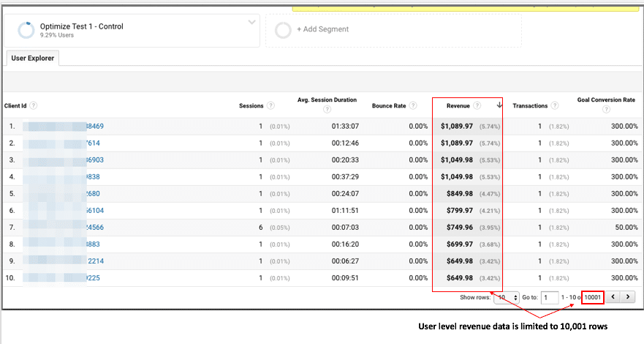Click help icon next to Transactions
644x344 pixels.
pos(555,106)
